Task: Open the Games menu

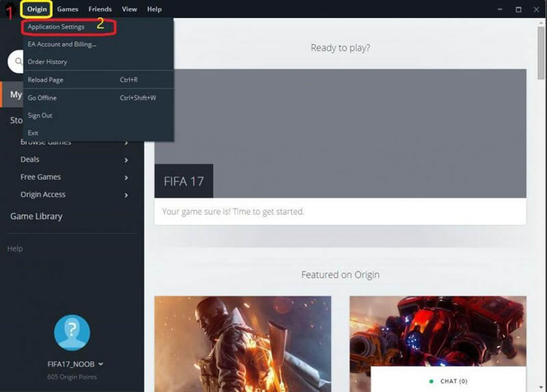Action: tap(68, 9)
